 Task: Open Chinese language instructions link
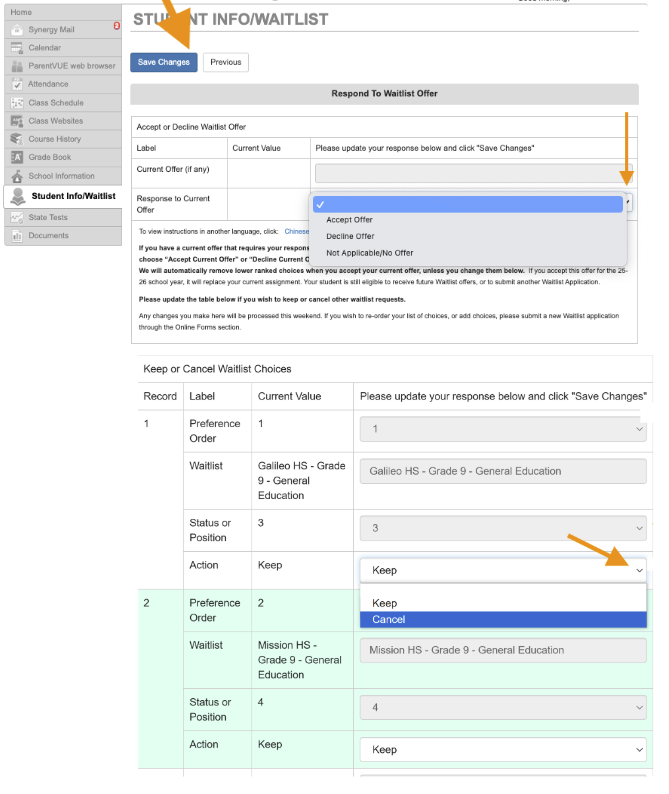coord(297,231)
